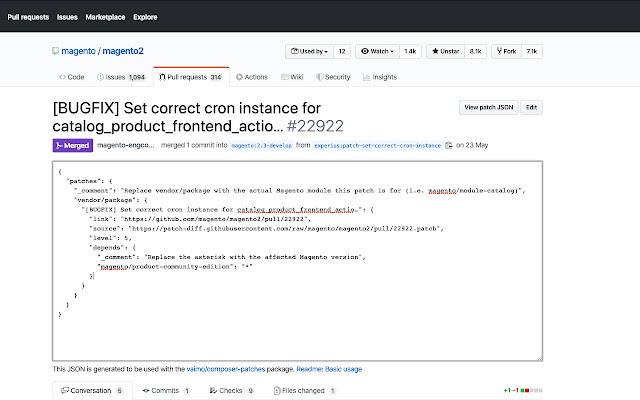Screen dimensions: 640x400
Task: Switch to the Files changed tab
Action: [304, 390]
